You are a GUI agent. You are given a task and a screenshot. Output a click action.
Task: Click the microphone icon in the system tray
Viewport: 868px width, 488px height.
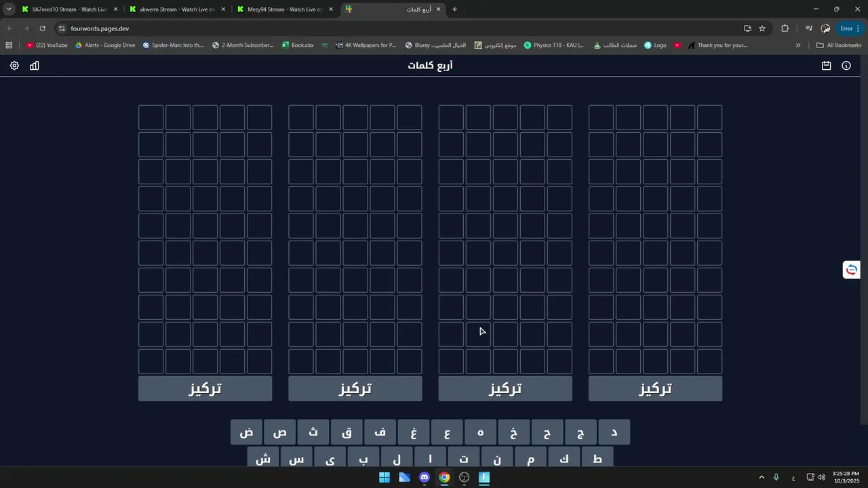pos(776,477)
